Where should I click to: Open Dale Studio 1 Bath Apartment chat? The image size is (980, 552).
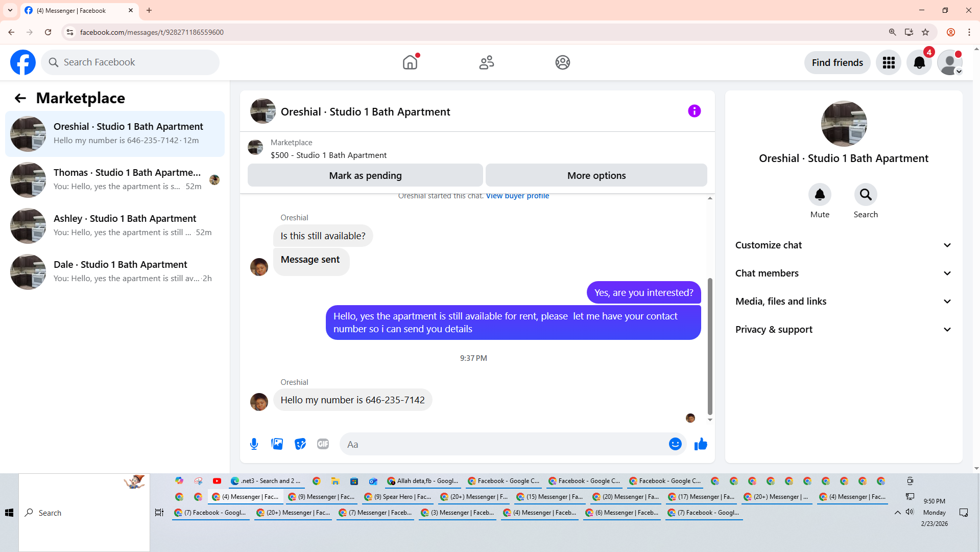115,272
